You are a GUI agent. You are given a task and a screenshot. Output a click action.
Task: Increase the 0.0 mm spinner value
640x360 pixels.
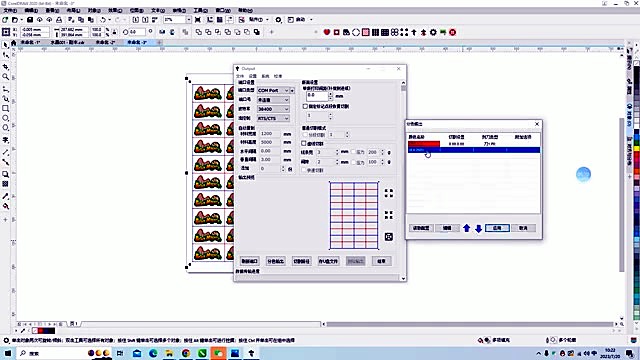(330, 94)
